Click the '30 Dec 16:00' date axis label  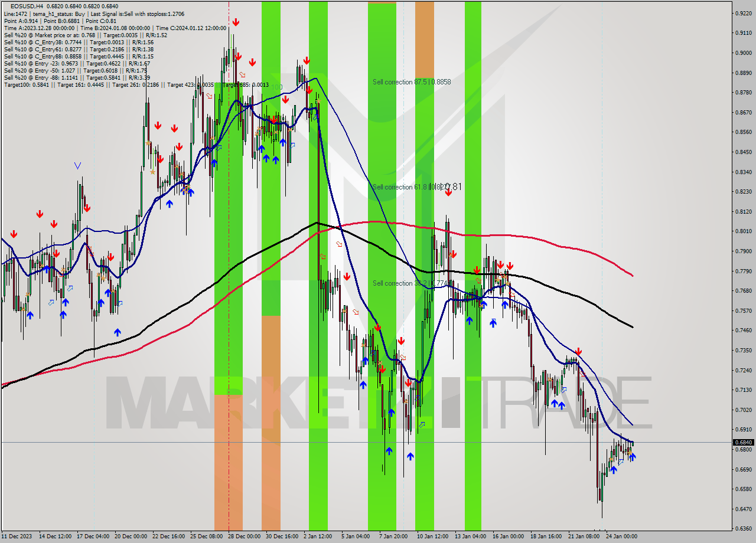coord(282,537)
